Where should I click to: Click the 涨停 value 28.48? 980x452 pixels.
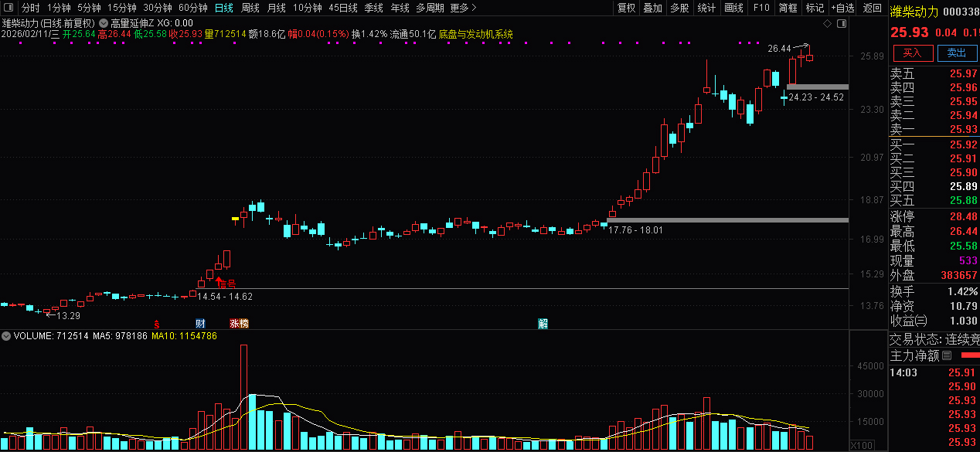click(x=964, y=216)
